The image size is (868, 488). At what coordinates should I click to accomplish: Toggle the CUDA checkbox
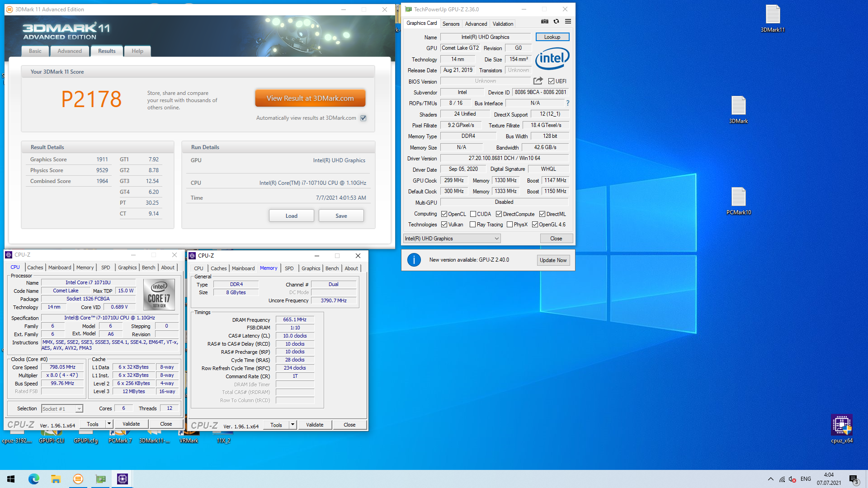click(473, 214)
